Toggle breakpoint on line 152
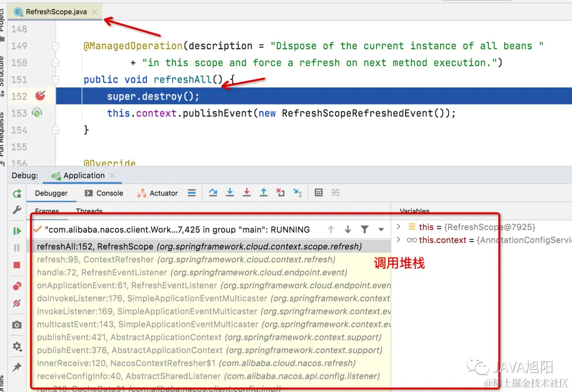 tap(40, 96)
